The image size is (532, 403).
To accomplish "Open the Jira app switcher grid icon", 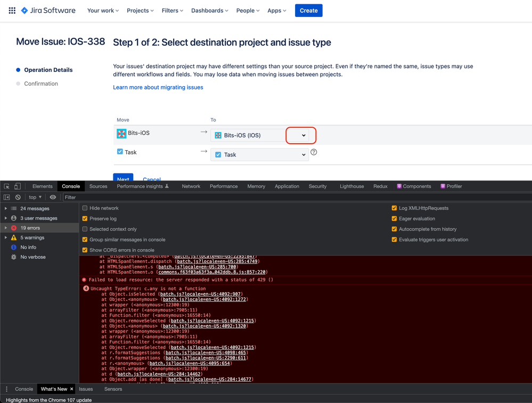I will click(x=12, y=11).
